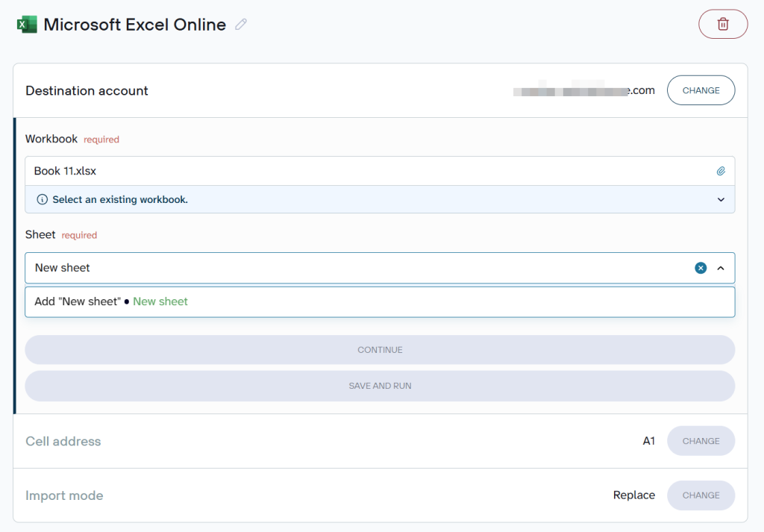This screenshot has height=532, width=764.
Task: Open the Import mode section label
Action: click(64, 495)
